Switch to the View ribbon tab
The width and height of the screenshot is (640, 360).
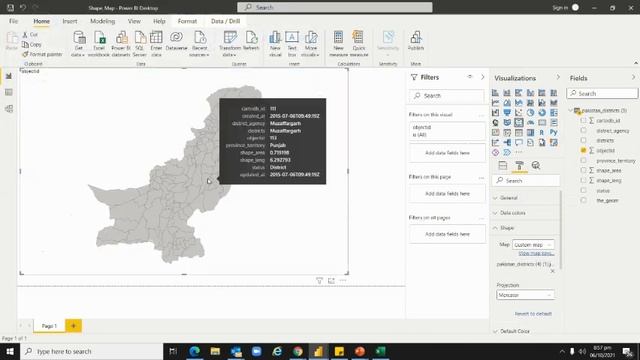[x=134, y=21]
